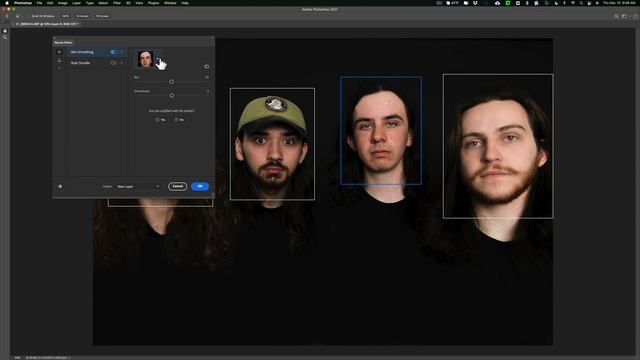Click the Fill Screen button
The image size is (640, 360).
coord(102,16)
